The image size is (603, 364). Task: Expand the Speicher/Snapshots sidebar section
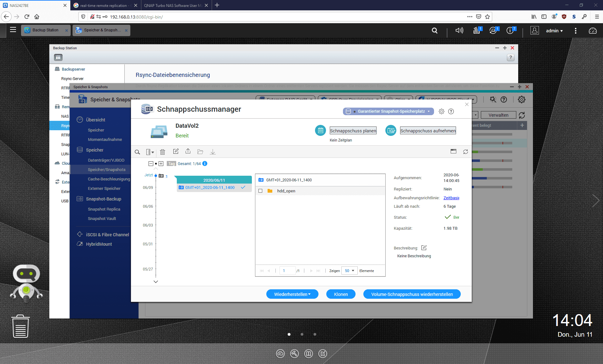tap(107, 169)
